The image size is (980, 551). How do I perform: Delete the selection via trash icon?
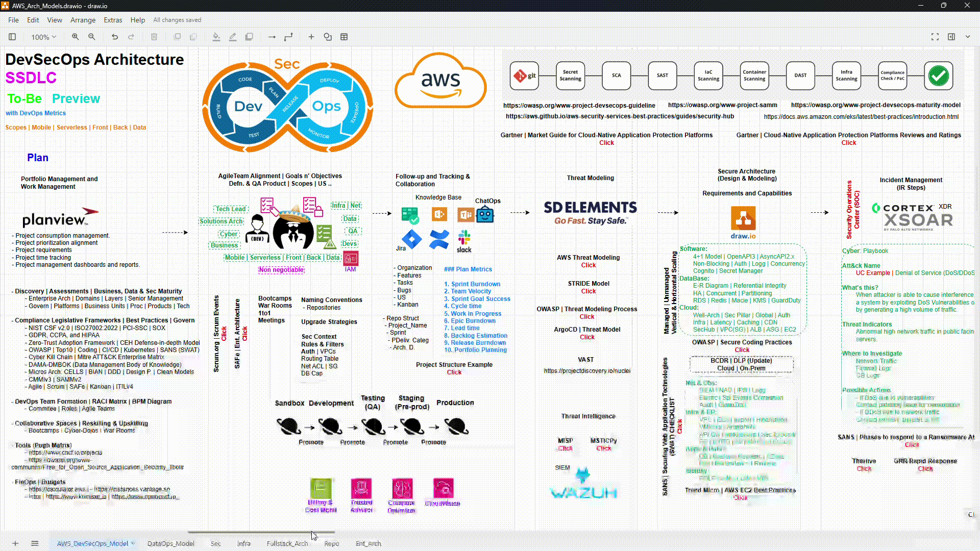[154, 37]
